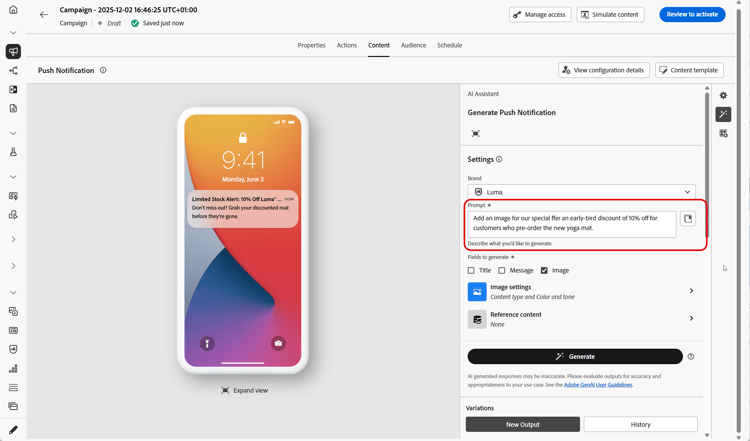Screen dimensions: 750x441
Task: Tap the flashlight icon on phone preview
Action: 207,343
